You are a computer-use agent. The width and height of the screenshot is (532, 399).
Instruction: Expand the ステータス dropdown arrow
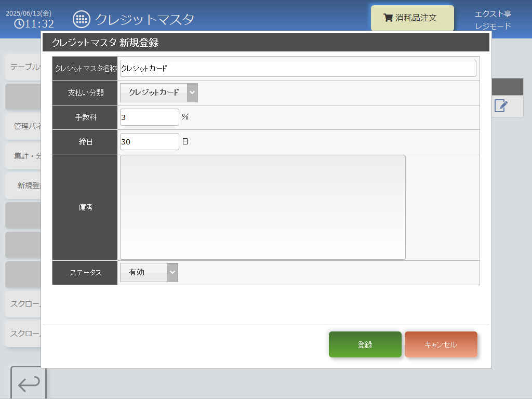coord(172,272)
